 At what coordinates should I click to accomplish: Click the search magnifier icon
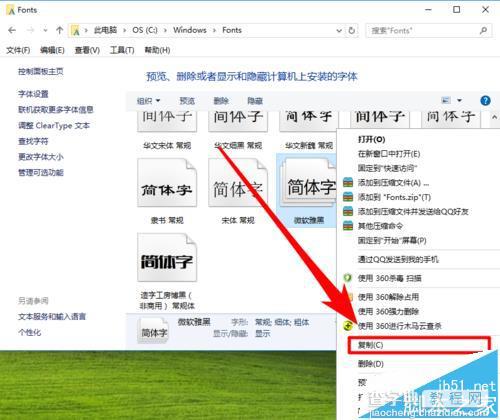point(484,31)
